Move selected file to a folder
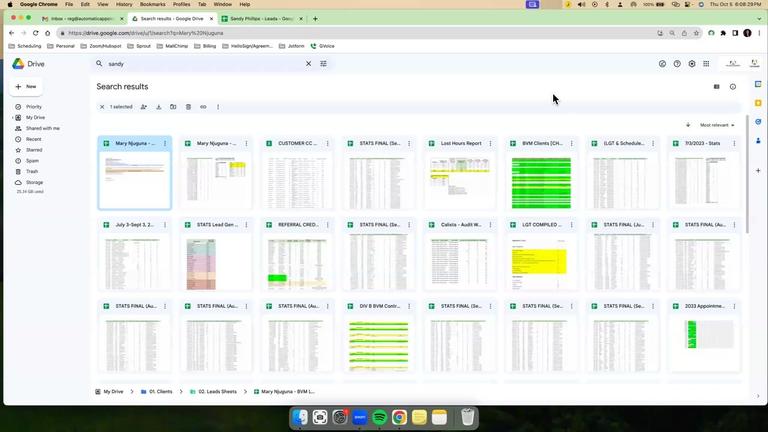The height and width of the screenshot is (432, 768). [x=173, y=107]
